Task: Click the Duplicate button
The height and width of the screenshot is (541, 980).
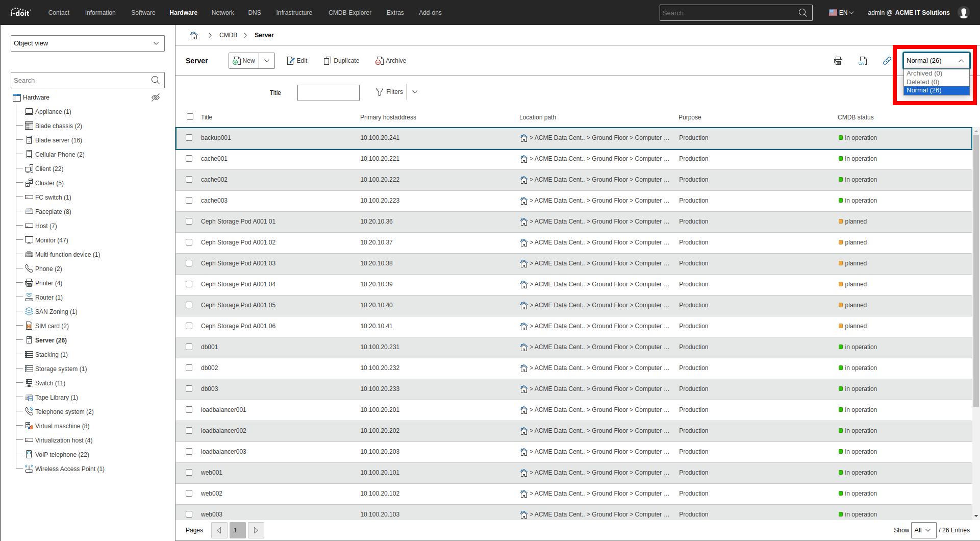Action: click(341, 61)
